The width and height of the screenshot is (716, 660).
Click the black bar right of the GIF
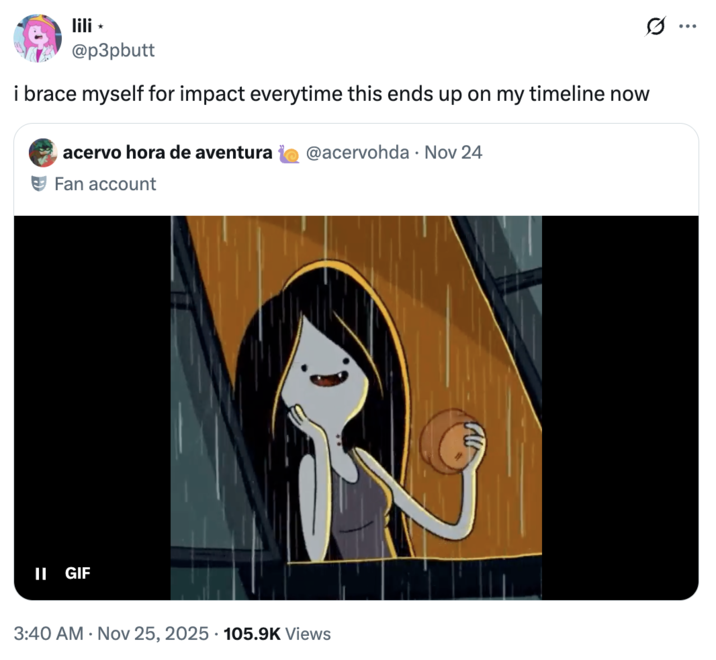[x=620, y=400]
